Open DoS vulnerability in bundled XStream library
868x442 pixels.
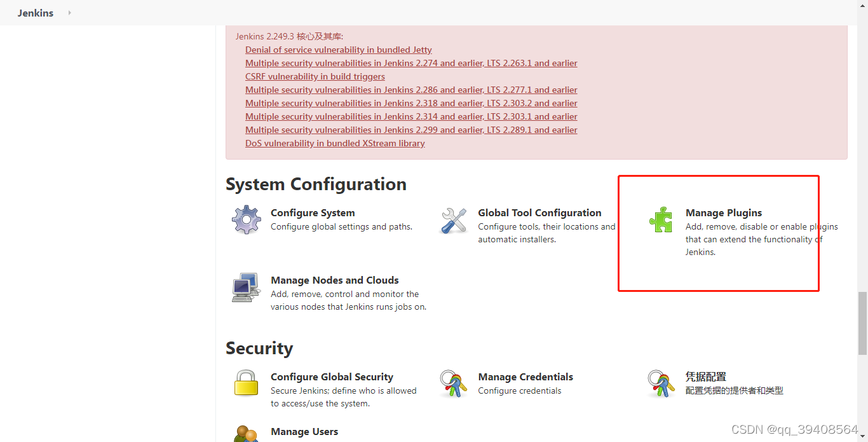(335, 143)
